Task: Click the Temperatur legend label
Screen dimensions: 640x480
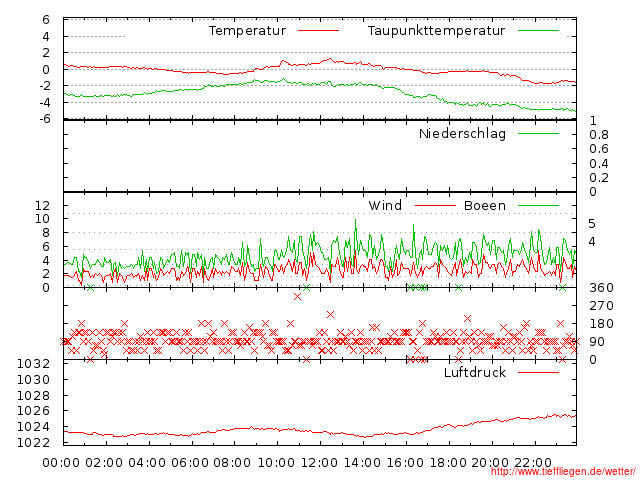Action: (247, 31)
